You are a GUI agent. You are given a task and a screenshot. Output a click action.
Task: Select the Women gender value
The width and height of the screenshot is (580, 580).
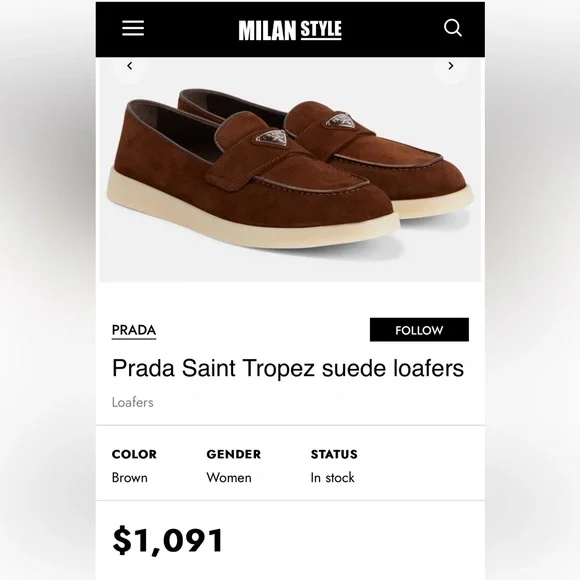coord(229,478)
